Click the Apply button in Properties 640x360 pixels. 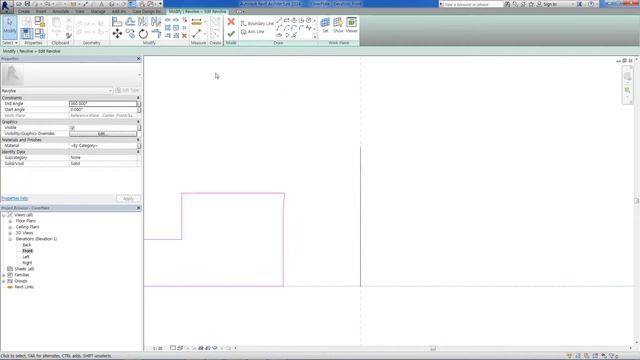(x=128, y=198)
